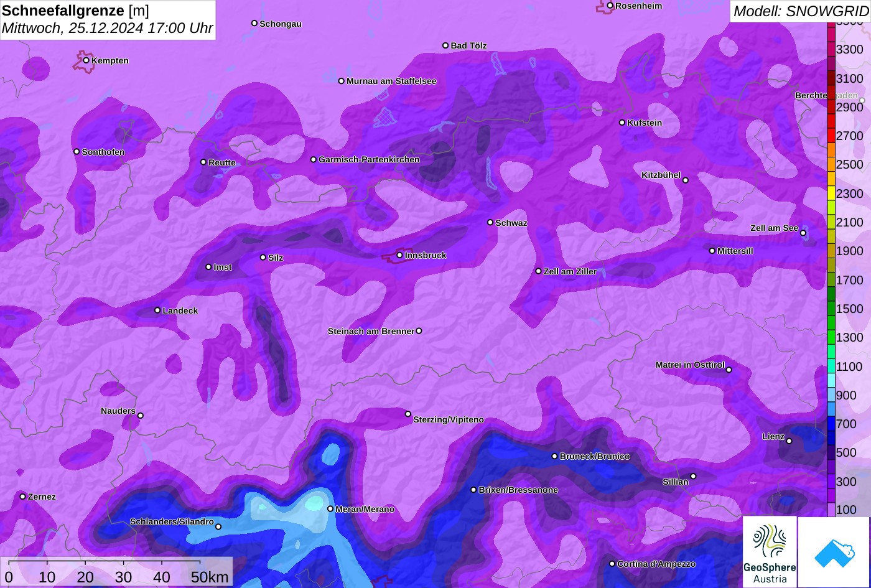Click the Brixen/Bressanone label
Image resolution: width=871 pixels, height=588 pixels.
pos(518,490)
